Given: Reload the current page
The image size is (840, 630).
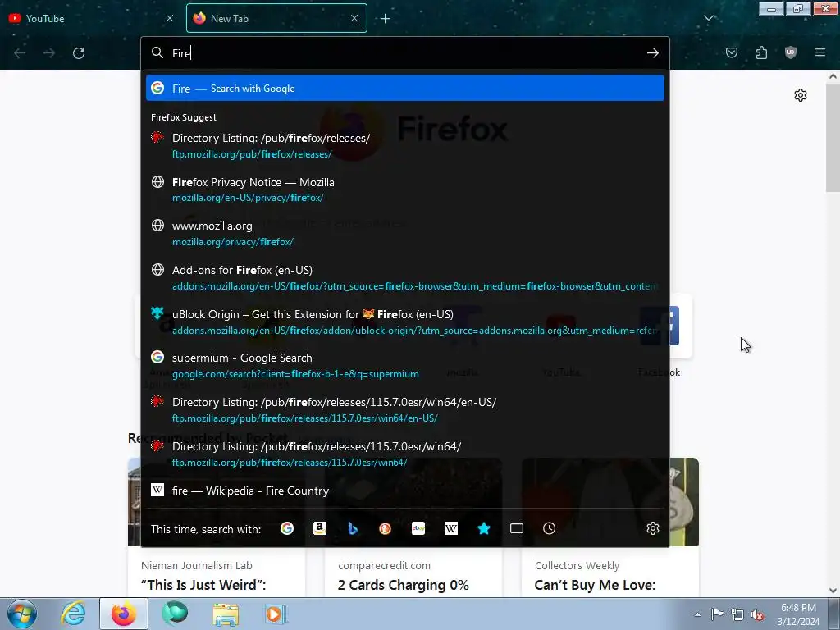Looking at the screenshot, I should coord(79,53).
